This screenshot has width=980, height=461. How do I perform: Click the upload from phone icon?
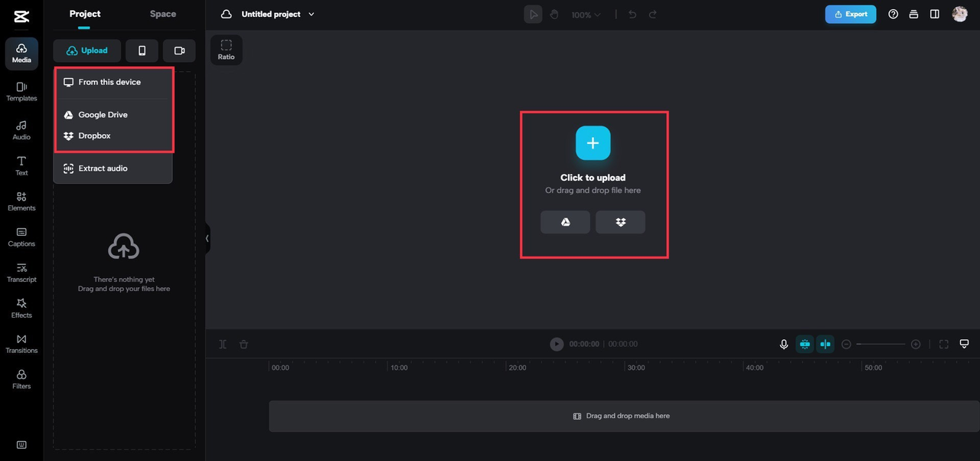tap(142, 51)
